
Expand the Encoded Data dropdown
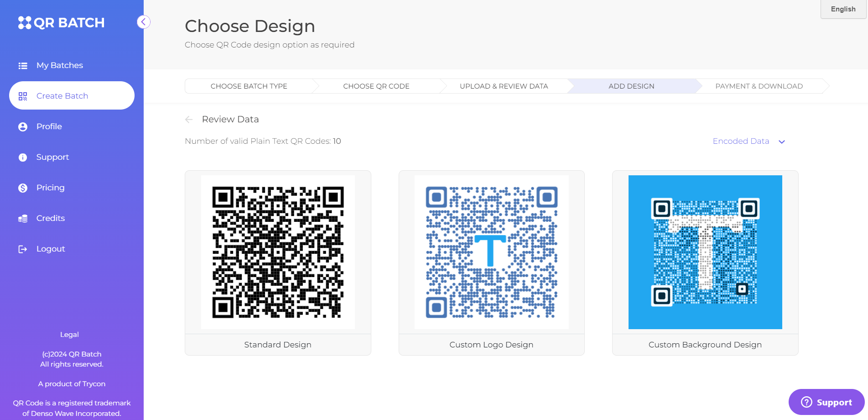[x=748, y=141]
